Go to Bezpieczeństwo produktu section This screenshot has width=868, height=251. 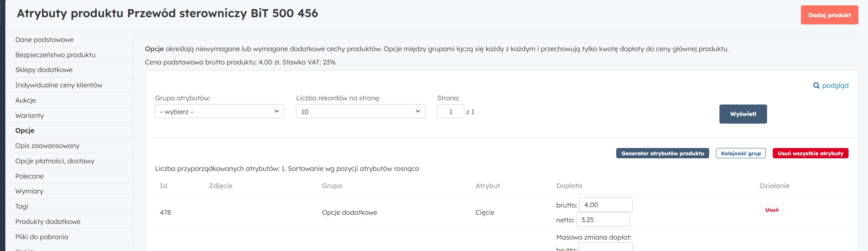(55, 55)
